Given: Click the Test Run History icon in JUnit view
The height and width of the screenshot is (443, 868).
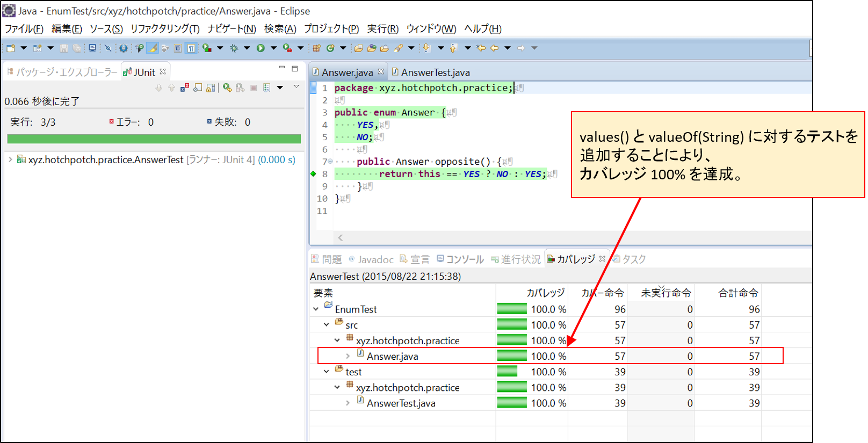Looking at the screenshot, I should [x=267, y=88].
